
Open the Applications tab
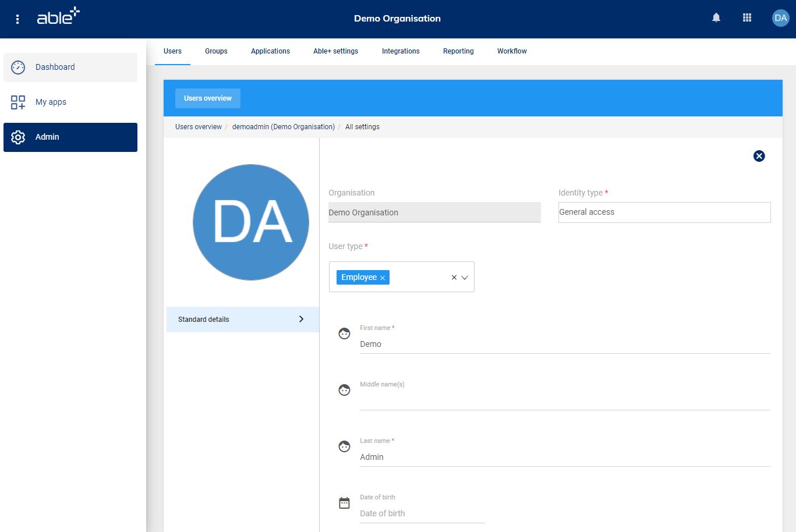click(x=270, y=51)
